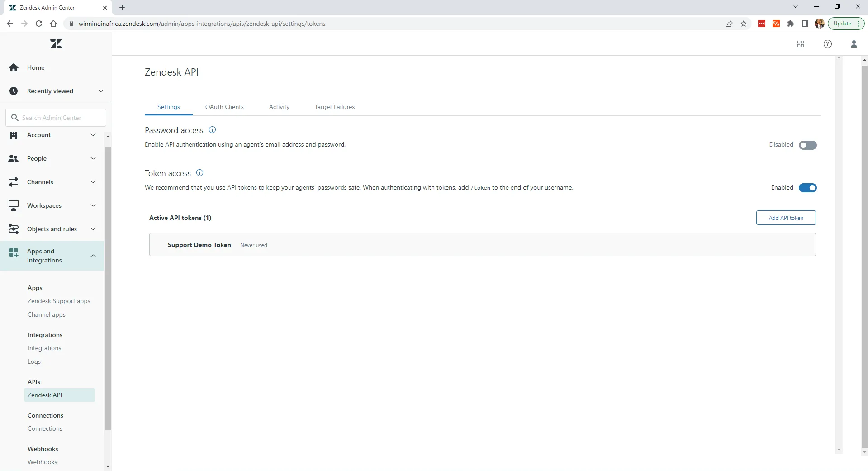Disable the Token access toggle
Image resolution: width=868 pixels, height=471 pixels.
[808, 188]
